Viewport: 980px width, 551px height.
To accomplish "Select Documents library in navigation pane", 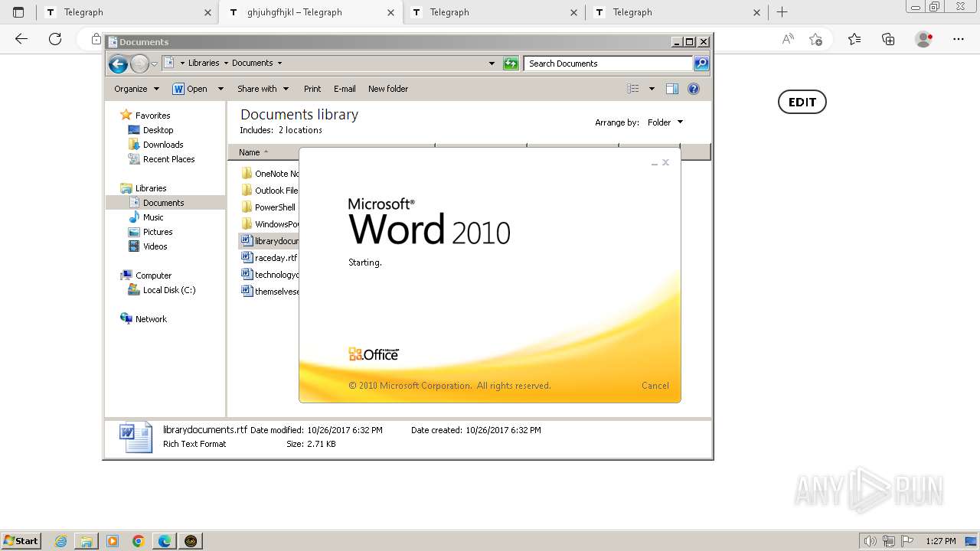I will pos(163,203).
